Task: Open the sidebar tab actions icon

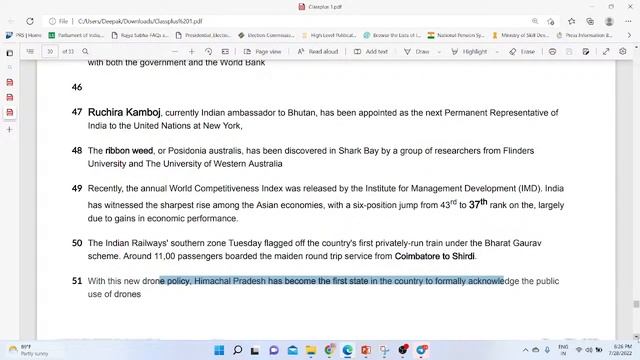Action: point(10,53)
